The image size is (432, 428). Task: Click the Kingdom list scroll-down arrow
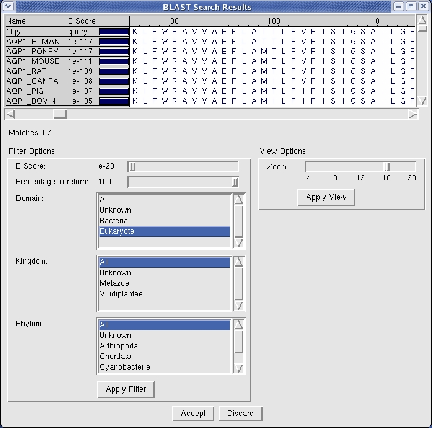coord(239,305)
